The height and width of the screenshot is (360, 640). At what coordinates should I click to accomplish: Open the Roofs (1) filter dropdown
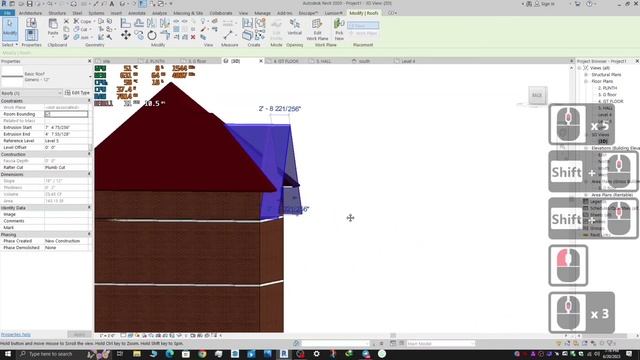coord(31,93)
